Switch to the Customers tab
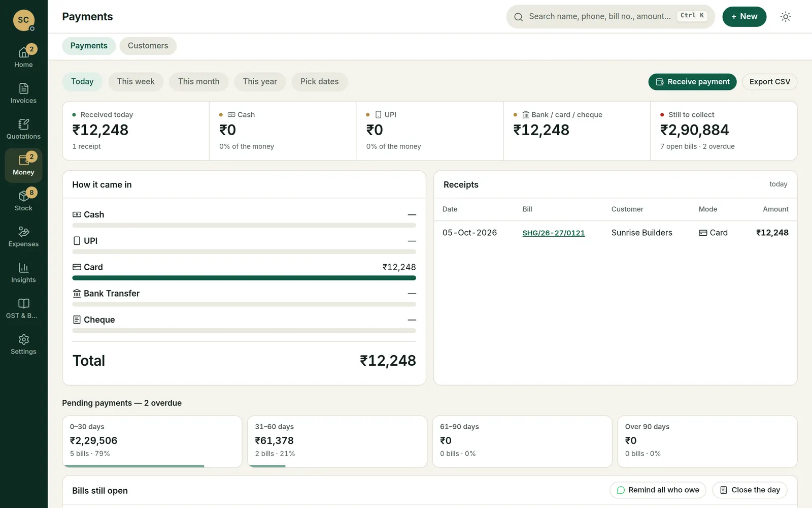Screen dimensions: 812x508 [x=148, y=46]
